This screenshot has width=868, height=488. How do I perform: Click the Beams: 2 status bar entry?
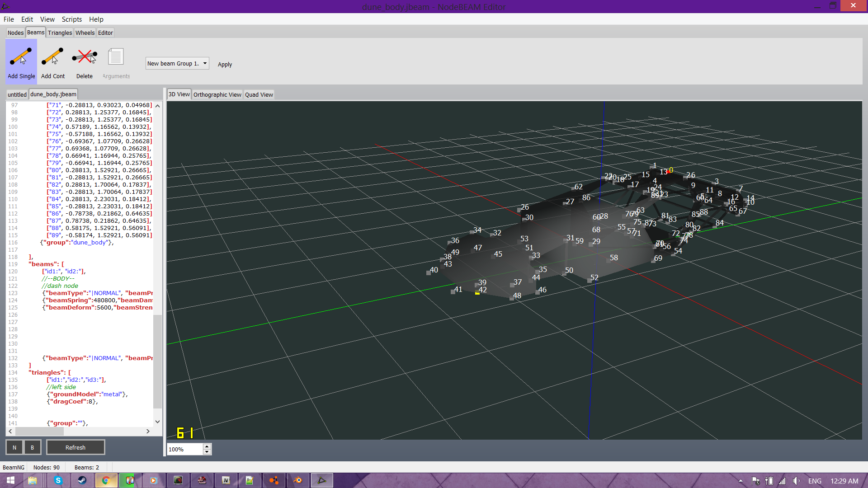[86, 467]
